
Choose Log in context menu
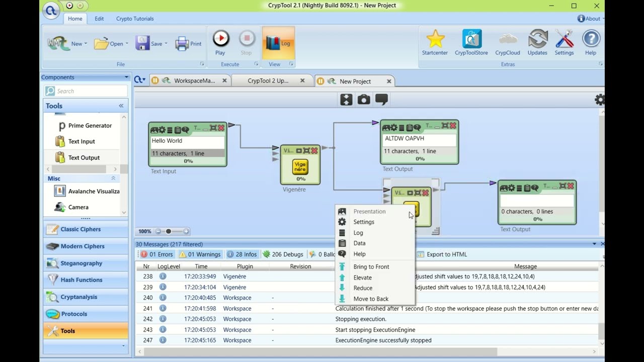[375, 233]
